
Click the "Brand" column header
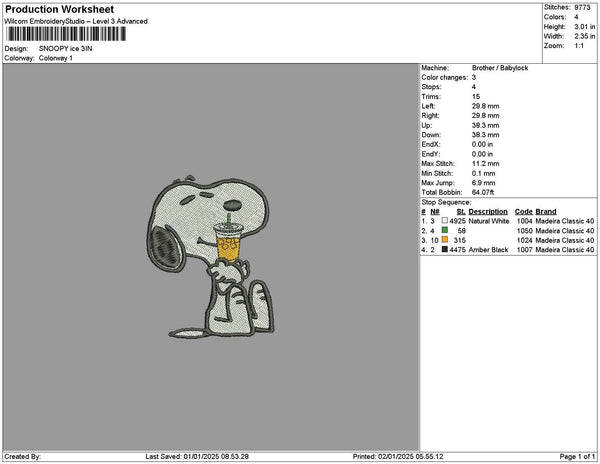pyautogui.click(x=546, y=211)
